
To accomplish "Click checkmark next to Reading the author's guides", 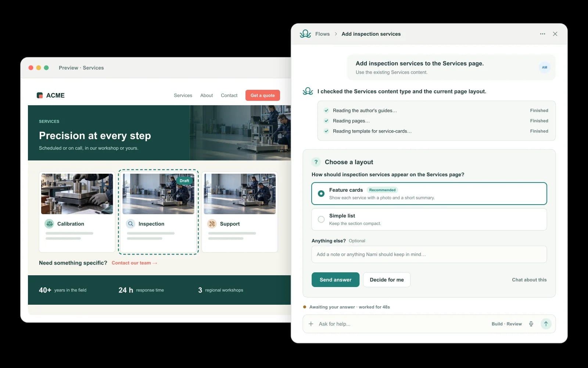I will click(326, 110).
